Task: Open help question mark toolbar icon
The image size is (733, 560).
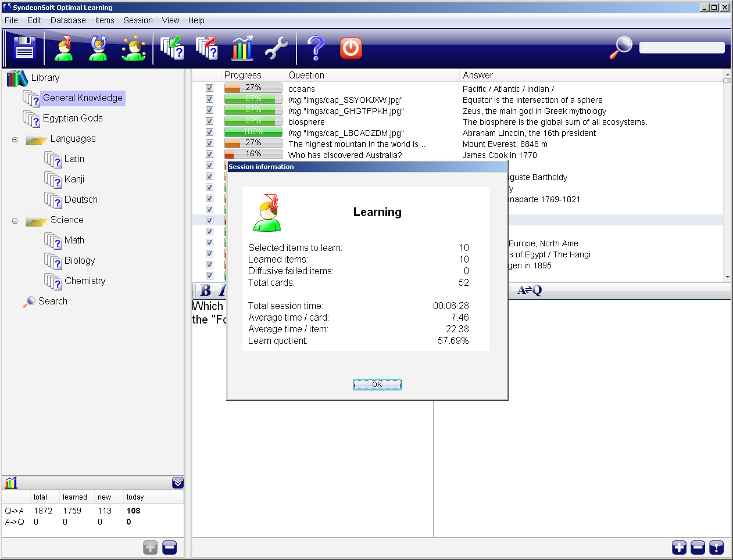Action: (x=316, y=48)
